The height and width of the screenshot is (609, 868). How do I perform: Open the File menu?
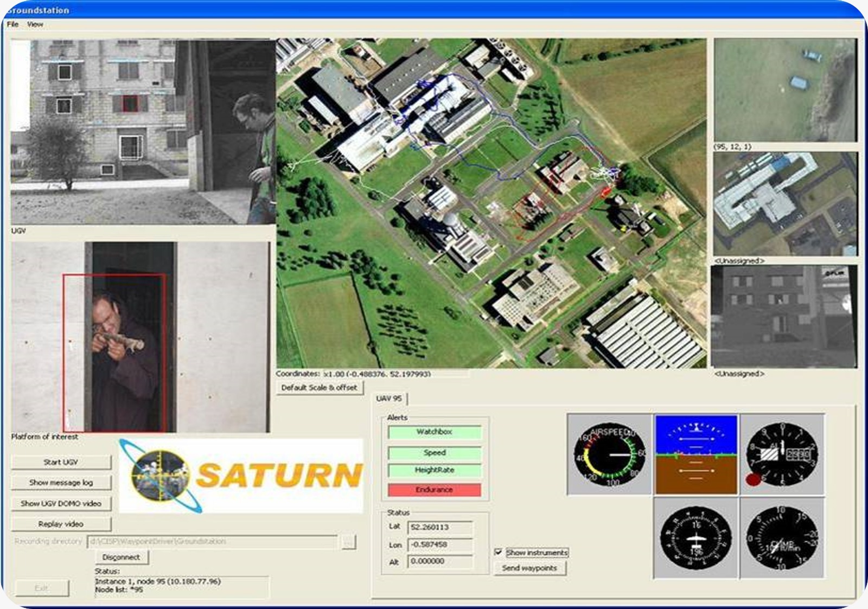pyautogui.click(x=12, y=24)
